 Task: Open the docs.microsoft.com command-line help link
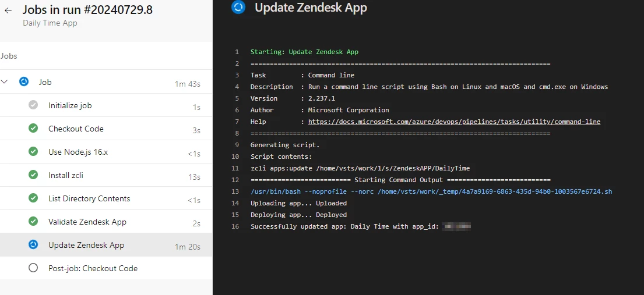pos(454,122)
